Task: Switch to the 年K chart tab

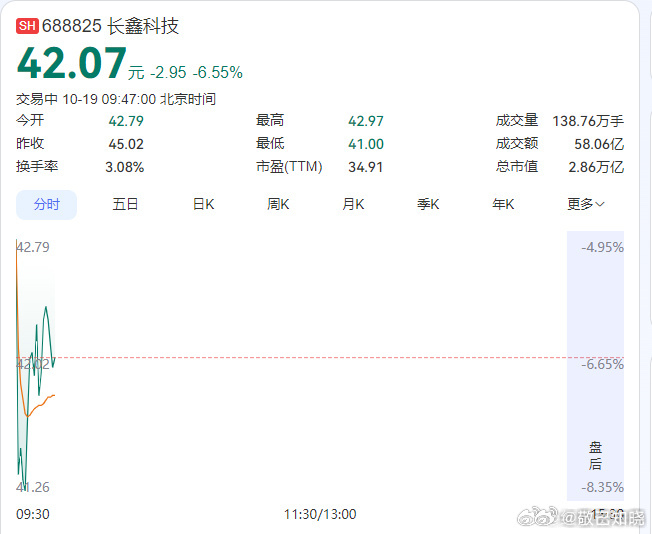Action: (x=503, y=205)
